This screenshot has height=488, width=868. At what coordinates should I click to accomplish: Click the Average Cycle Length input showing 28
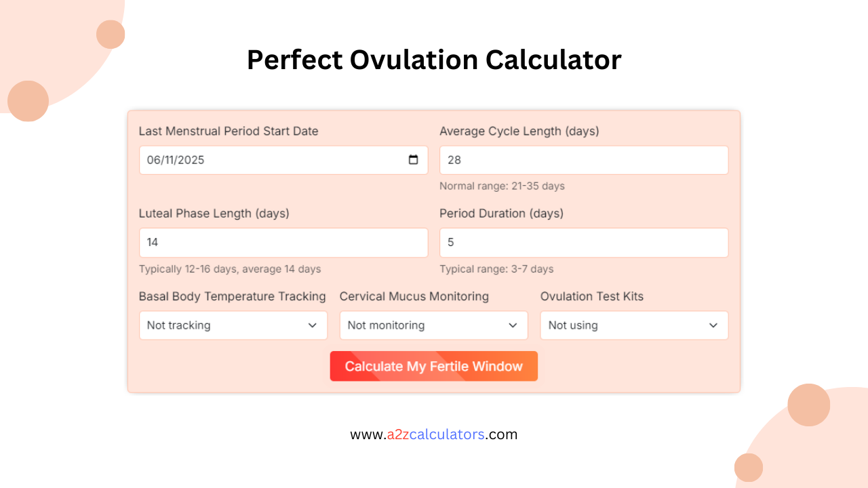[x=583, y=160]
